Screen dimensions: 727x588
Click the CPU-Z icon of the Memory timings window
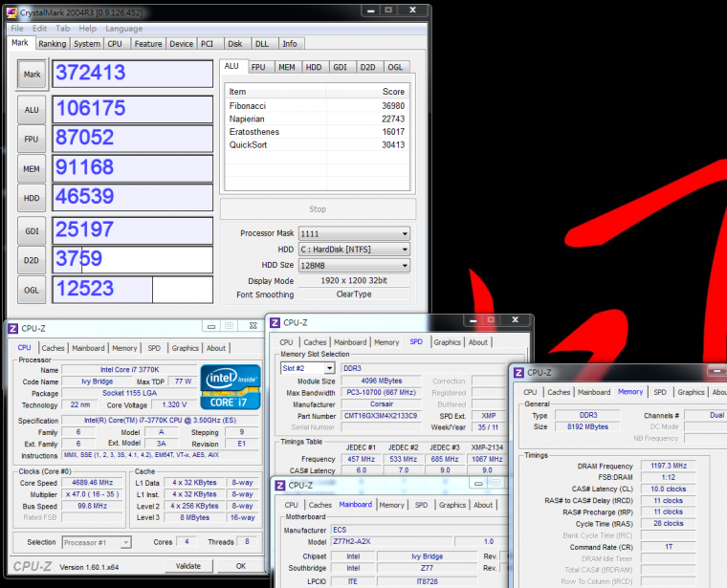(x=519, y=372)
